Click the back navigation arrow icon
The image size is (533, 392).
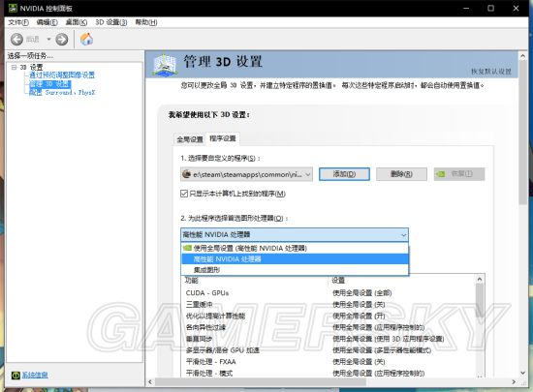click(16, 40)
